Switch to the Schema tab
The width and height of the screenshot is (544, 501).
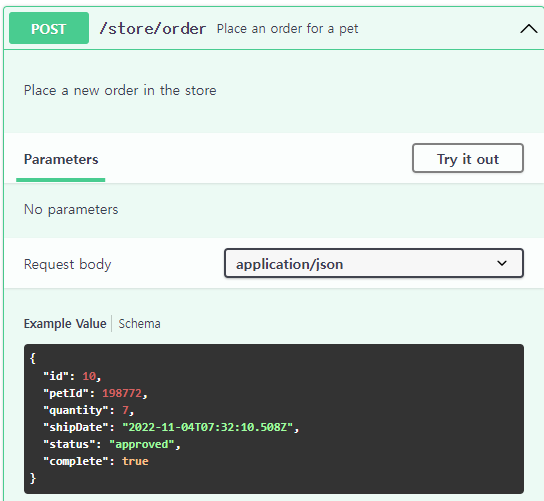[x=139, y=323]
